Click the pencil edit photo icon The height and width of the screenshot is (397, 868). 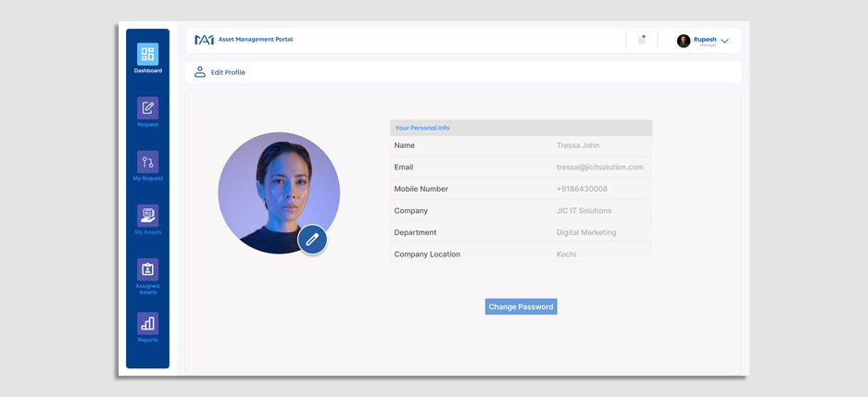[x=312, y=240]
